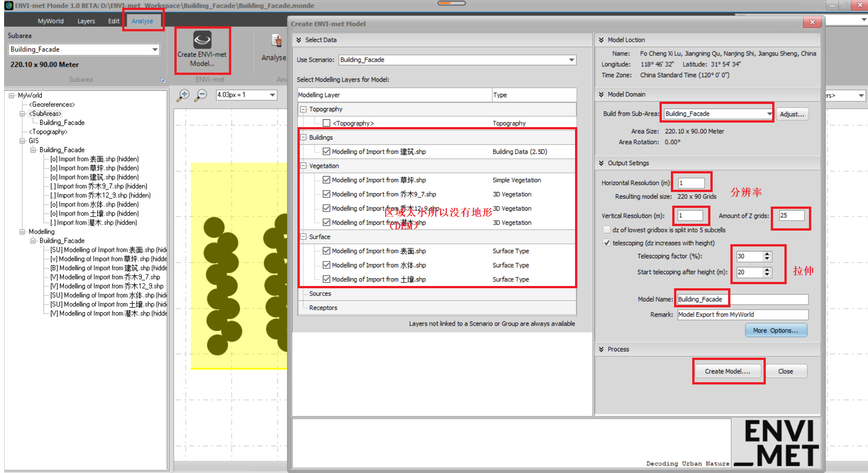Open the MyWorld menu tab

pyautogui.click(x=50, y=21)
